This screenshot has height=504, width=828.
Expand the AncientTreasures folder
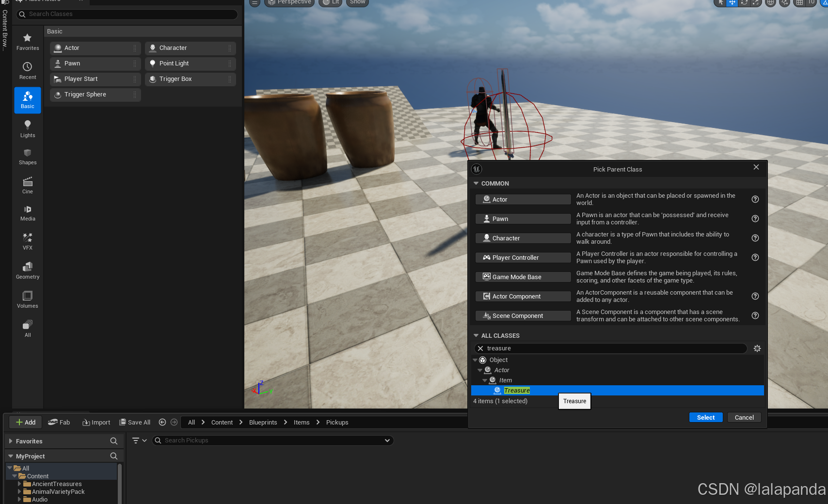click(x=19, y=484)
